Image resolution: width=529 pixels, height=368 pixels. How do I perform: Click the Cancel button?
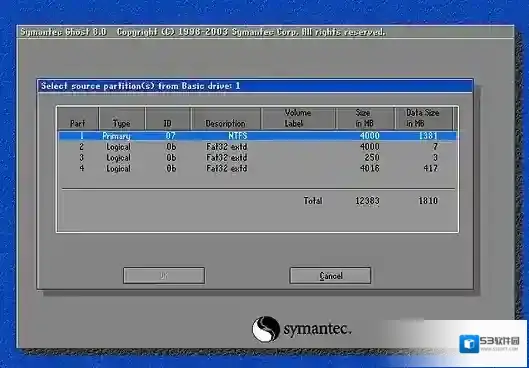pos(330,276)
